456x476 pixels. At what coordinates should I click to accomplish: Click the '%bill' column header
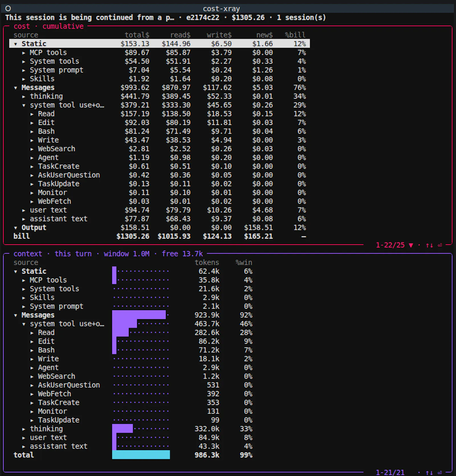coord(296,35)
